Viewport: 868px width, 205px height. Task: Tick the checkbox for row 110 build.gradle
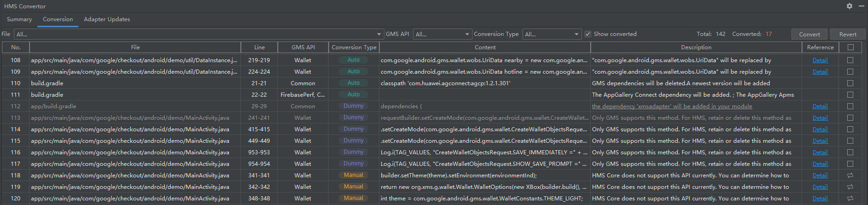850,83
